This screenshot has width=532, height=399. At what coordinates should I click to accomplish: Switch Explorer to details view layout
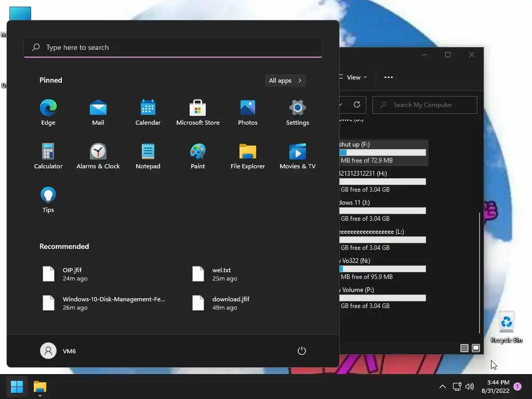(x=464, y=348)
